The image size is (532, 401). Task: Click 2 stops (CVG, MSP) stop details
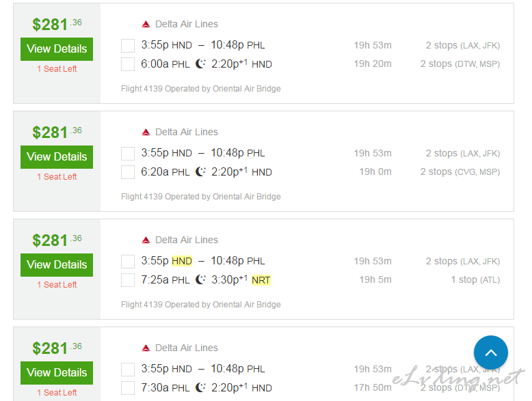point(460,172)
